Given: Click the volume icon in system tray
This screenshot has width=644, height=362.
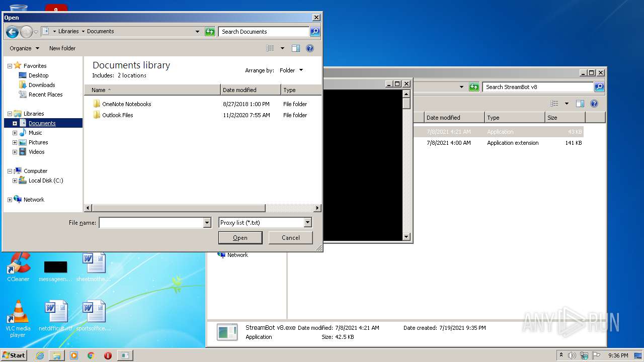Looking at the screenshot, I should click(x=572, y=355).
